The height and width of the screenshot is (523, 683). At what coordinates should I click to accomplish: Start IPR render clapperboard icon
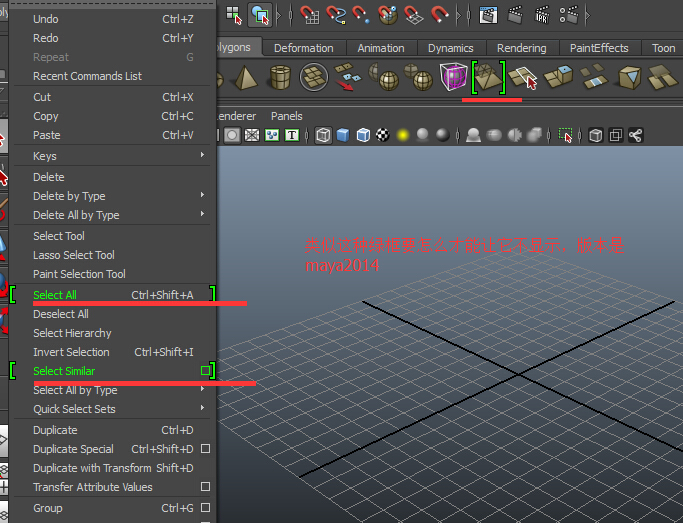click(x=542, y=15)
